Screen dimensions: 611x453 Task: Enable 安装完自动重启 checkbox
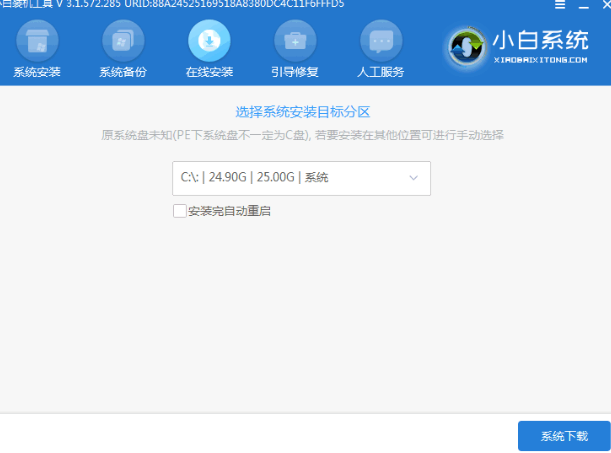pyautogui.click(x=180, y=211)
